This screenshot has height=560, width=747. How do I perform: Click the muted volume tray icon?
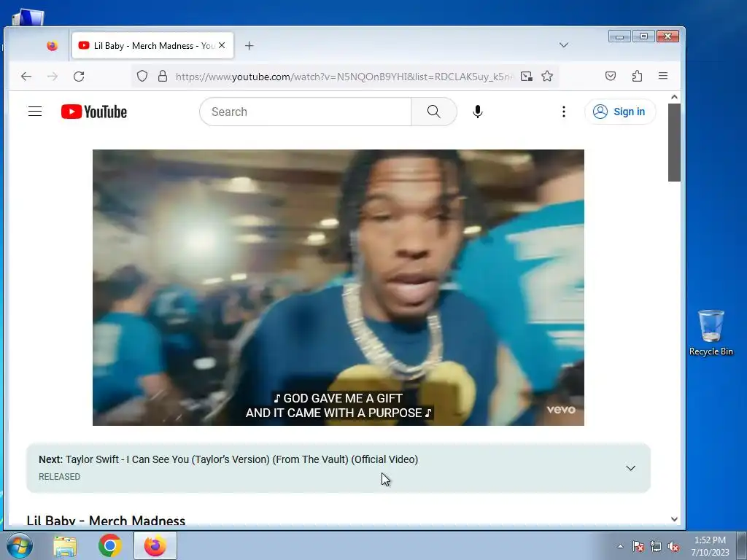pos(673,546)
